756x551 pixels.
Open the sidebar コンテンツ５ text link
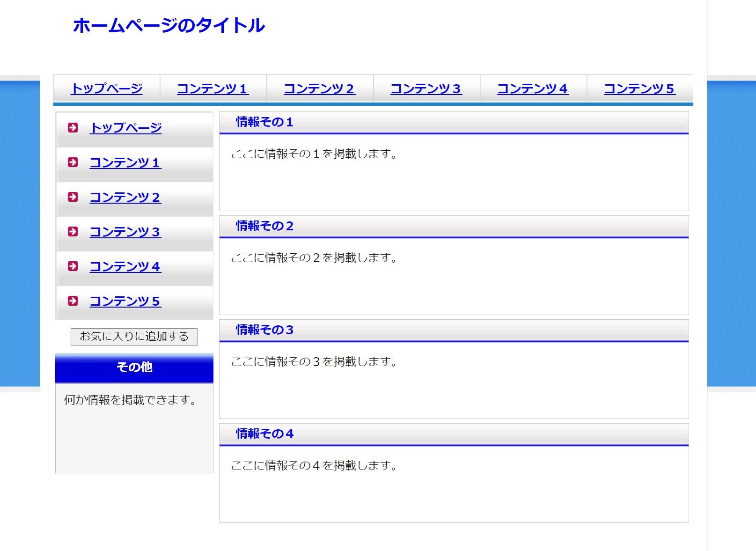[125, 301]
